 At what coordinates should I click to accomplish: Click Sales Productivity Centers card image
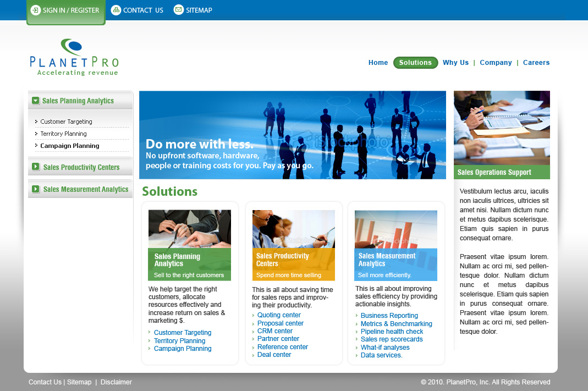click(x=294, y=229)
